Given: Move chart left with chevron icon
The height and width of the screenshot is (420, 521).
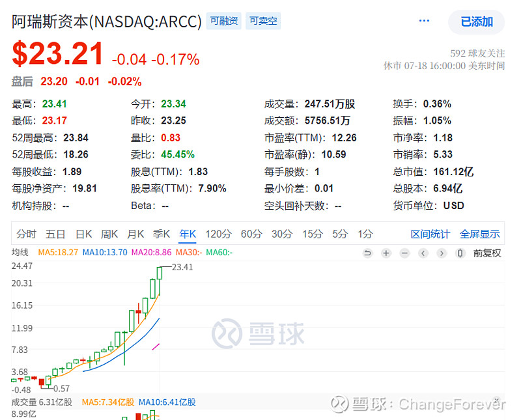Looking at the screenshot, I should point(423,253).
